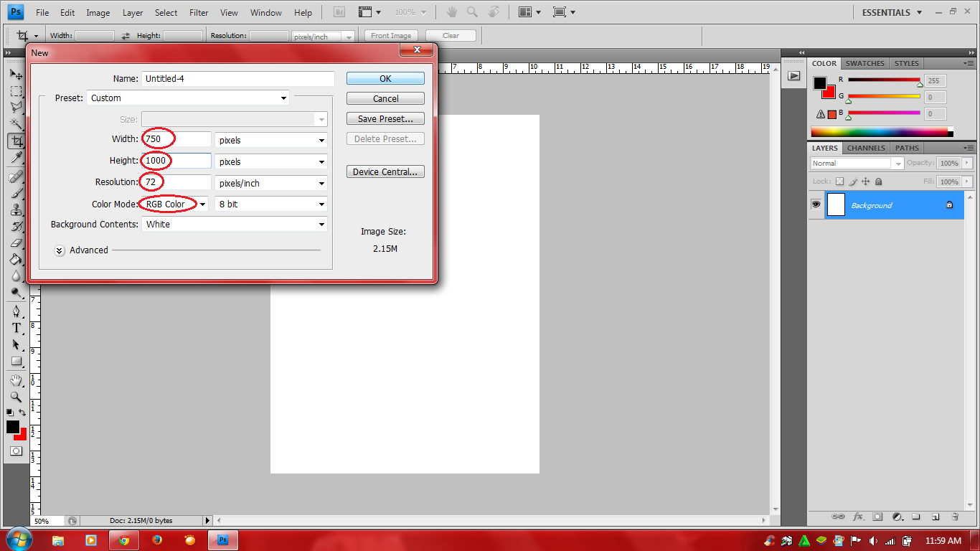Open the Width units dropdown
This screenshot has width=980, height=551.
coord(271,141)
